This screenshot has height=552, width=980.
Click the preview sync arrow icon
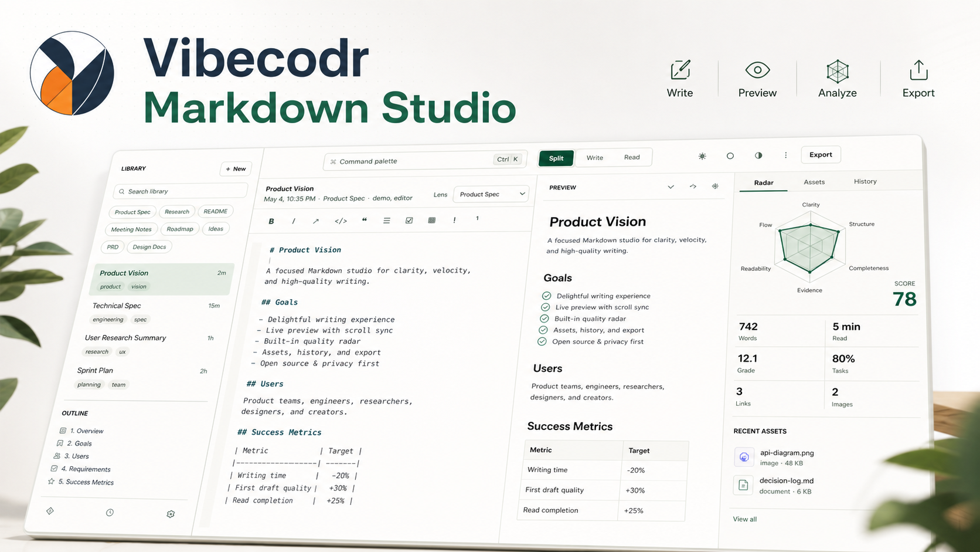(693, 187)
